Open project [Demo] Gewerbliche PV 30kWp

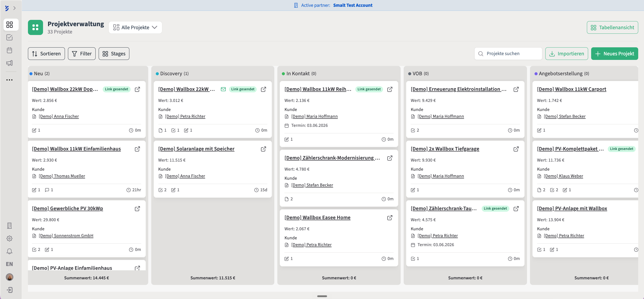click(67, 208)
